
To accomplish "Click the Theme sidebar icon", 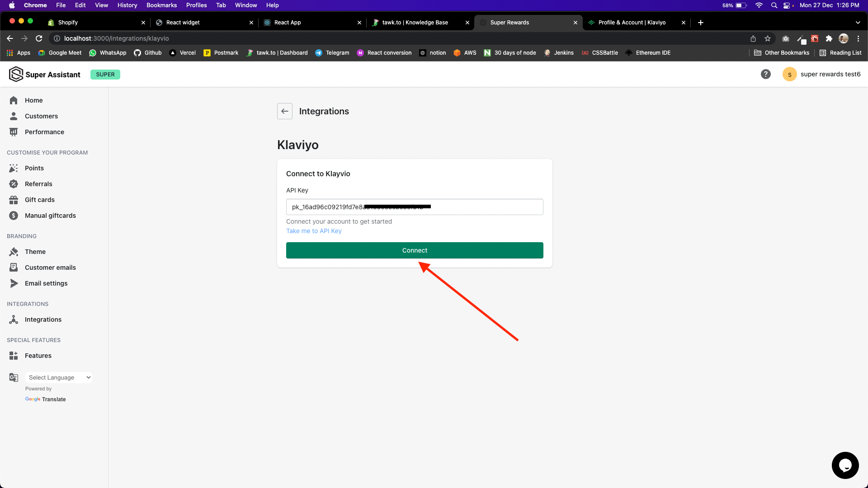I will [14, 252].
